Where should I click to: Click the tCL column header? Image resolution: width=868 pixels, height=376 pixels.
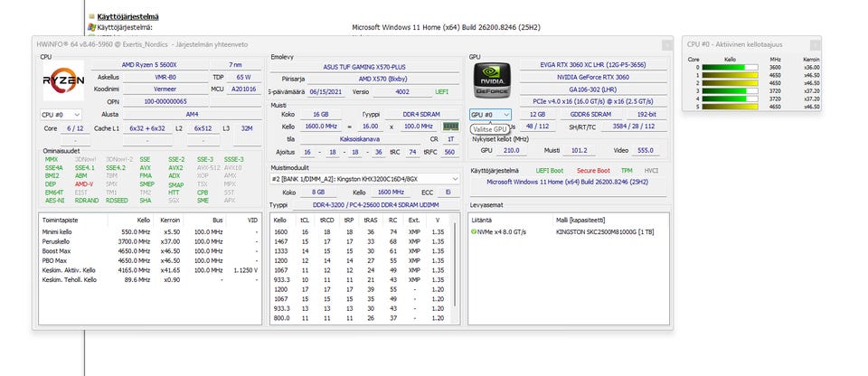click(x=305, y=220)
